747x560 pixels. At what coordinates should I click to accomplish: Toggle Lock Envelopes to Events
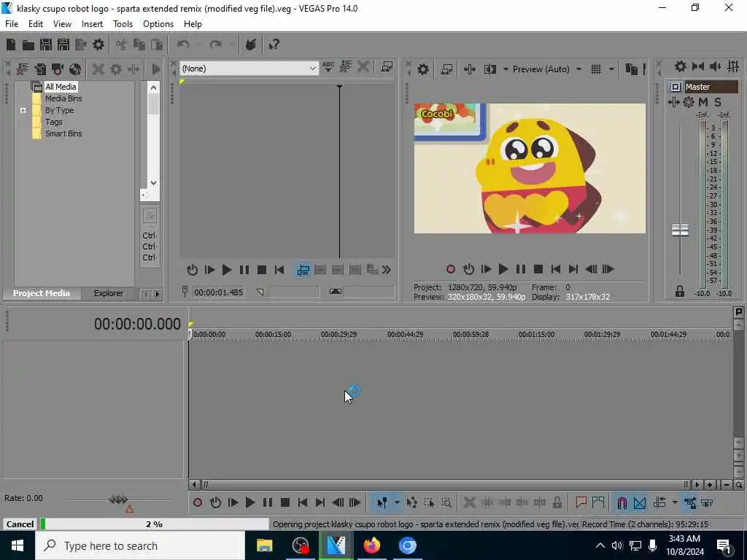point(690,502)
